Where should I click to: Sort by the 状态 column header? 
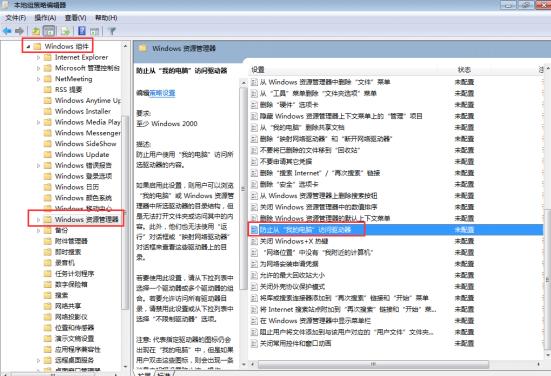(x=464, y=70)
